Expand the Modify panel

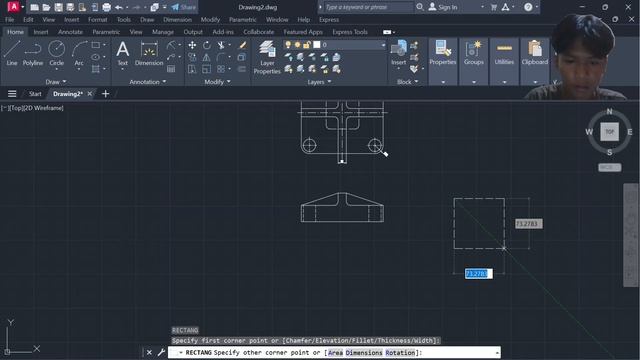[217, 82]
